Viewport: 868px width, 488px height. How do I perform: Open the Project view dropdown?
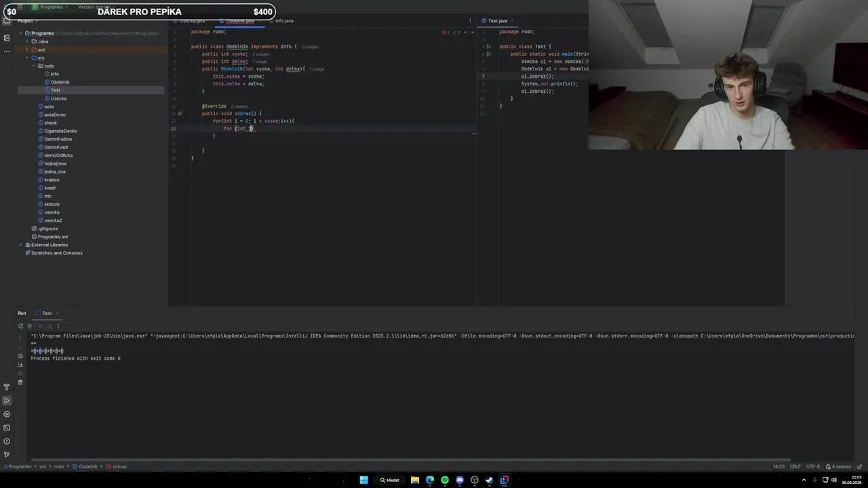click(27, 21)
